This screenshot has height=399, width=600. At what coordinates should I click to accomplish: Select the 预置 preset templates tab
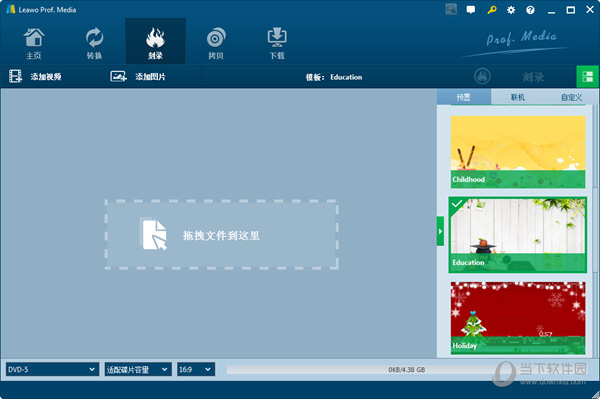click(x=464, y=97)
